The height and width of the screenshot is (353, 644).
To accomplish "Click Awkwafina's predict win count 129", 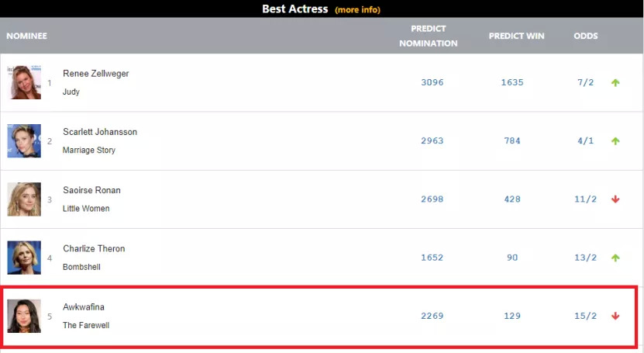I will point(512,316).
